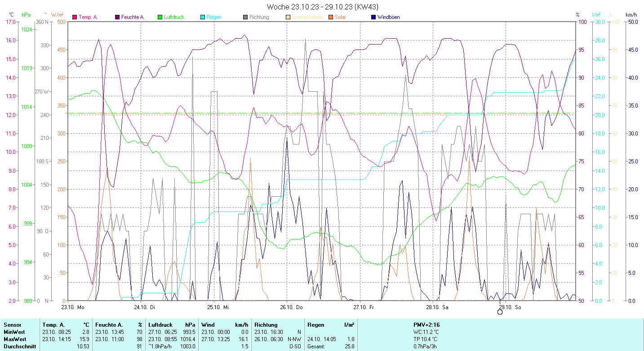Click the blue Windböen legend swatch
This screenshot has height=351, width=644.
click(373, 17)
